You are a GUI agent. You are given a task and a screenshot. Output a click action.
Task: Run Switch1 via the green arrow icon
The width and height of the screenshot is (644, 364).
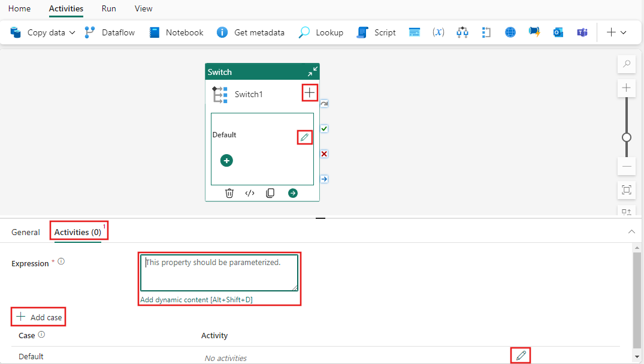point(293,192)
